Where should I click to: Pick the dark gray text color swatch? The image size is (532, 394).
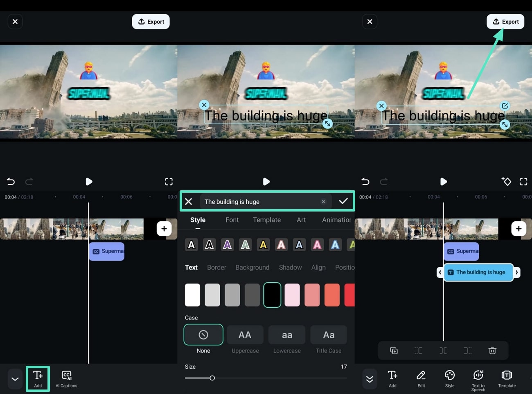(252, 295)
